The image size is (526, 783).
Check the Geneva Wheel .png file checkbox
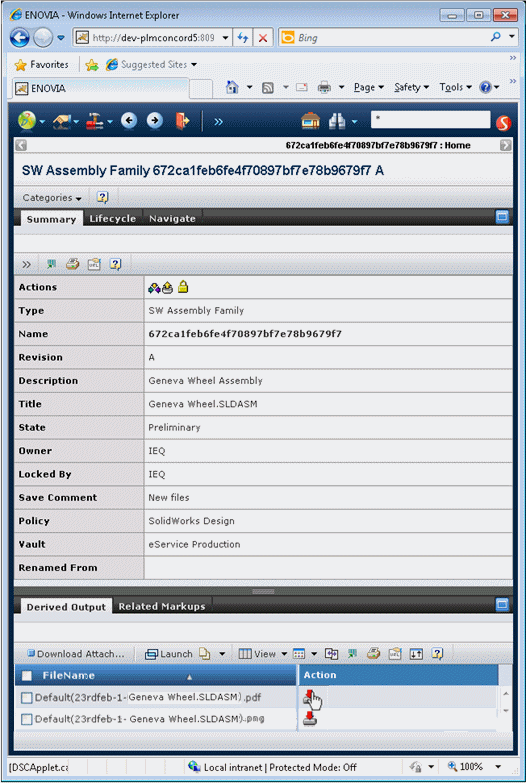click(26, 719)
